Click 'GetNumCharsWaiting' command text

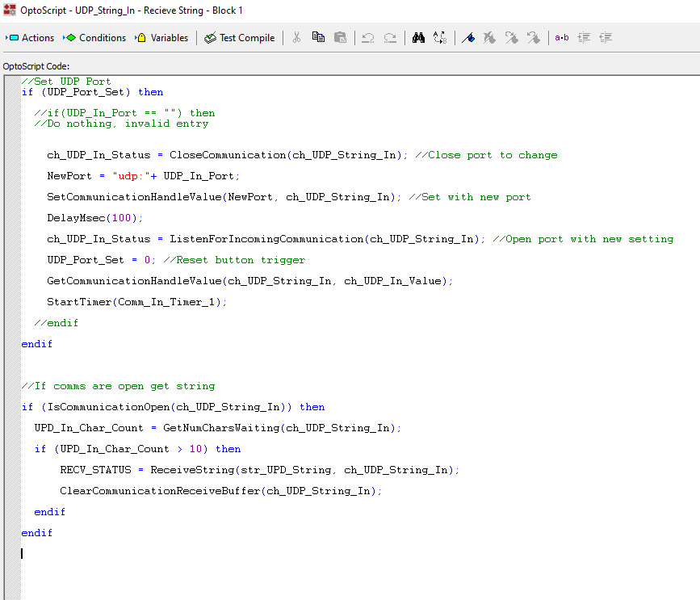coord(221,428)
